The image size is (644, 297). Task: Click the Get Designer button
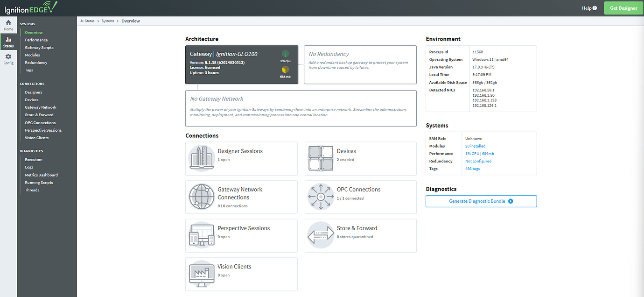coord(623,8)
